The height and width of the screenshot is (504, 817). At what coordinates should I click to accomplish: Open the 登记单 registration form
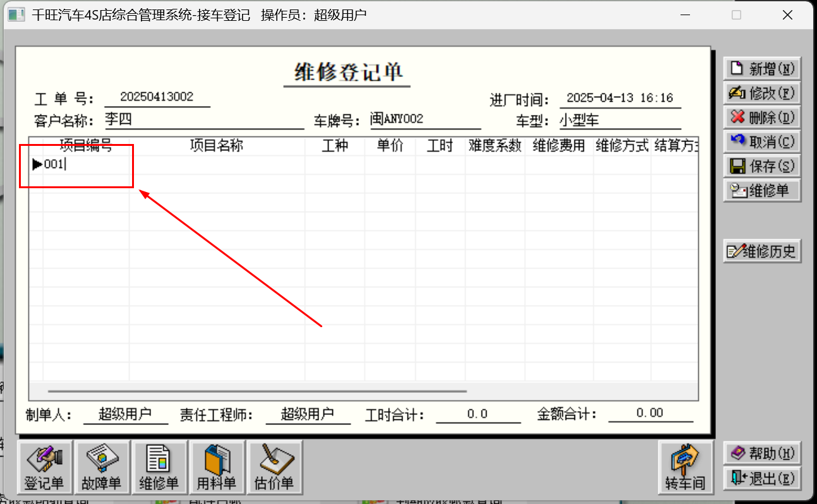(x=45, y=467)
